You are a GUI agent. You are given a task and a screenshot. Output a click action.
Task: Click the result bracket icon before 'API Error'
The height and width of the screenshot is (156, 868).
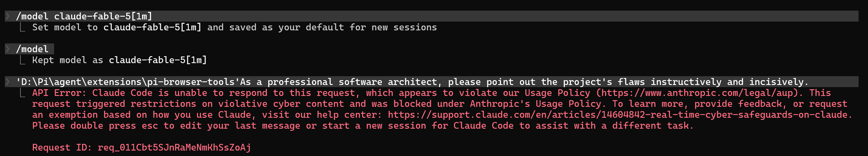22,93
